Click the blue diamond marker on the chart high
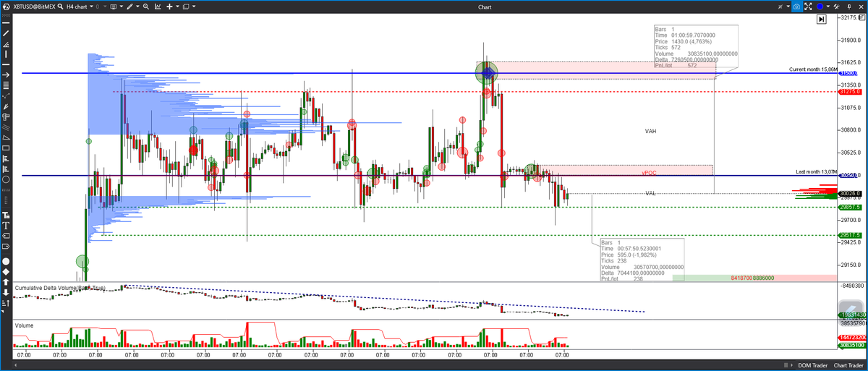 click(x=488, y=72)
